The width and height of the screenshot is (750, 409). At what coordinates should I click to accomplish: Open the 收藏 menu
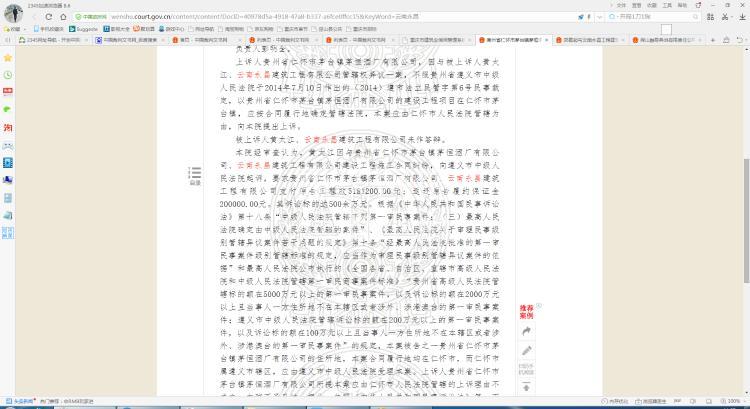click(x=651, y=5)
